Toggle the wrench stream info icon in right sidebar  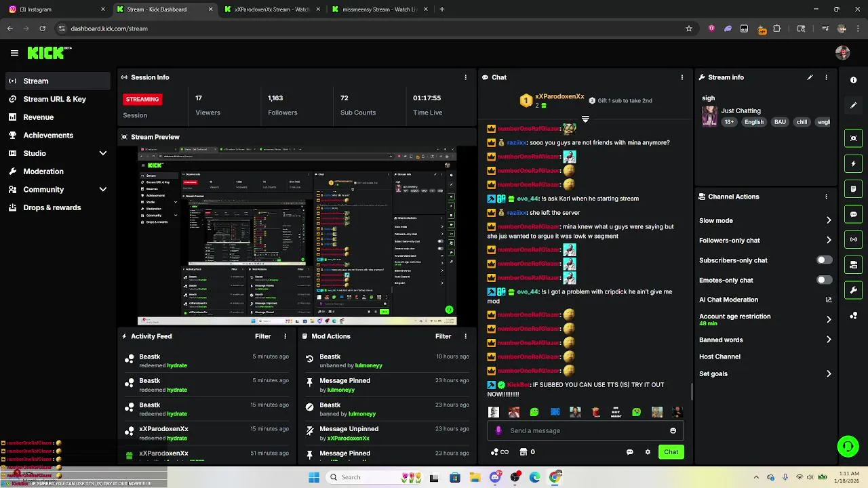pos(854,290)
